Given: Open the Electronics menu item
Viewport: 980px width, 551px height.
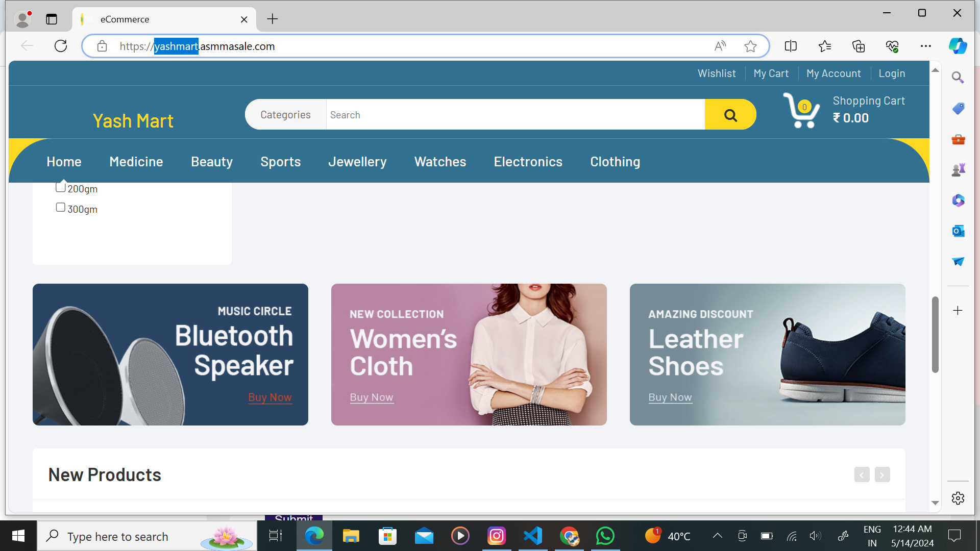Looking at the screenshot, I should (x=528, y=162).
